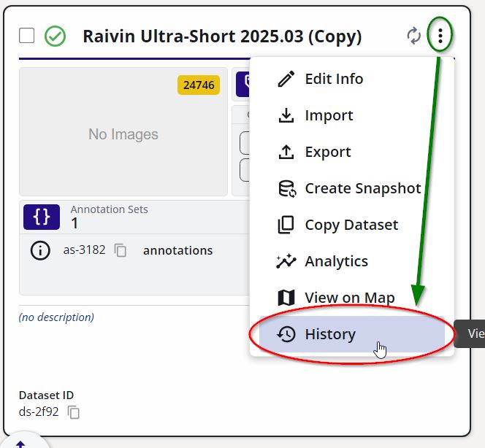Open Analytics from the dropdown menu
The height and width of the screenshot is (448, 485).
[x=351, y=261]
